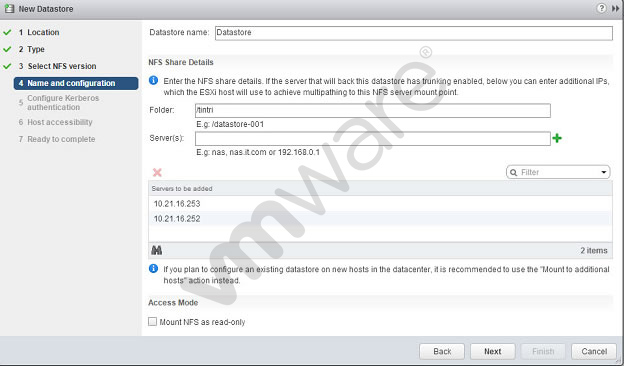
Task: Enable Mount NFS as read-only checkbox
Action: pos(152,321)
